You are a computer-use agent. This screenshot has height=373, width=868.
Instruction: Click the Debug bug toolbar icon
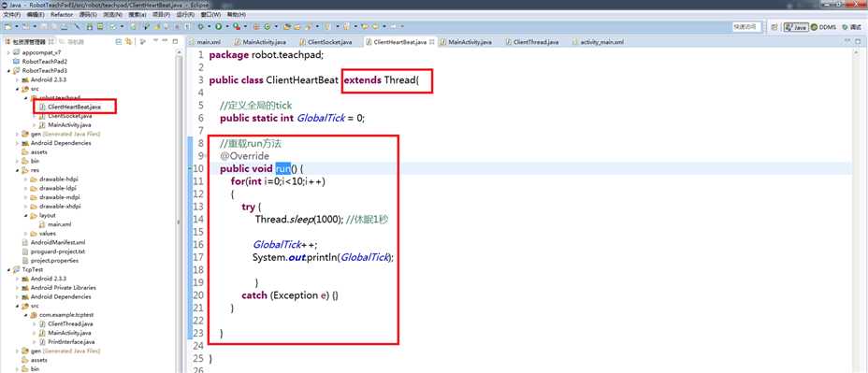pyautogui.click(x=200, y=26)
